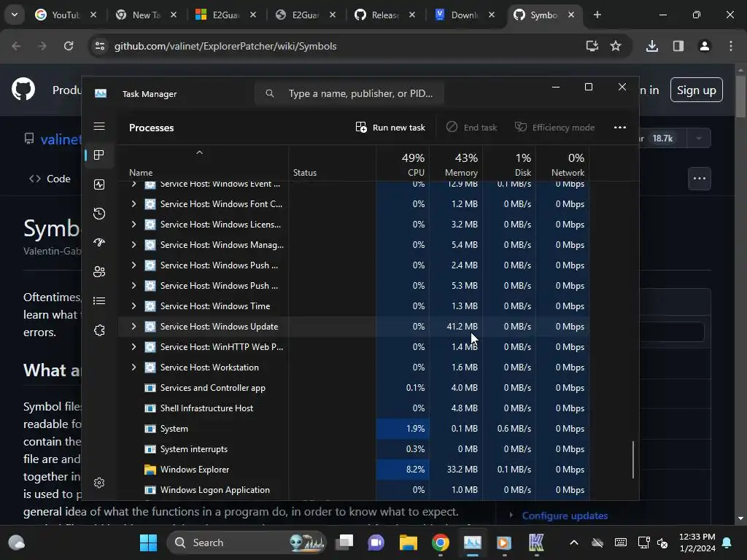747x560 pixels.
Task: Open Chrome profile icon
Action: (704, 46)
